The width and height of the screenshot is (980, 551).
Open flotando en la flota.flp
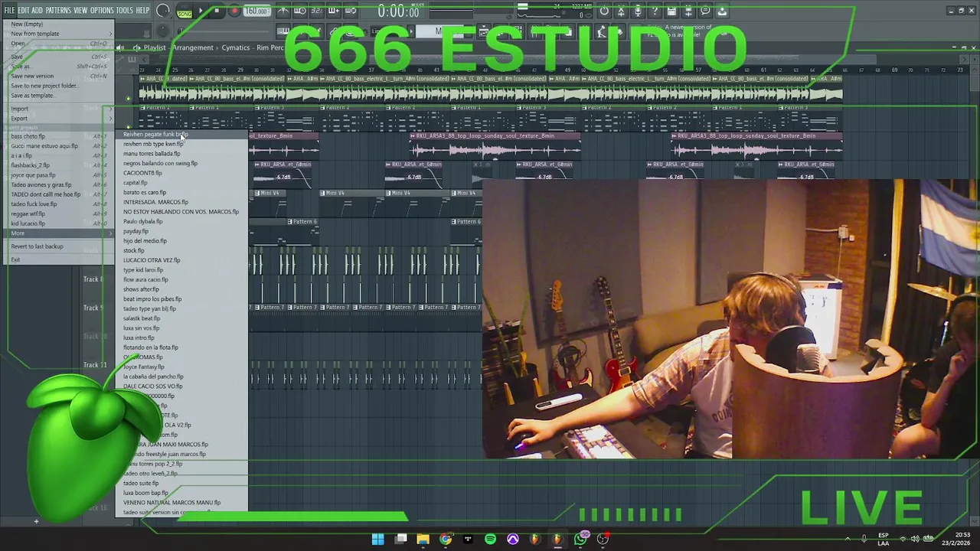pos(181,347)
